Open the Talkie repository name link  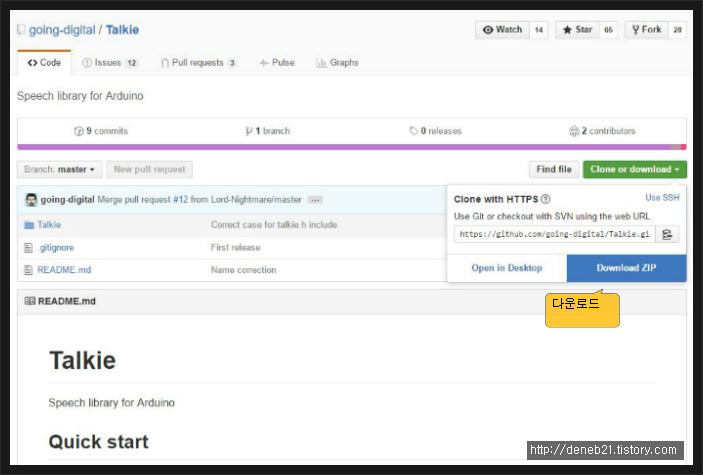(x=122, y=30)
